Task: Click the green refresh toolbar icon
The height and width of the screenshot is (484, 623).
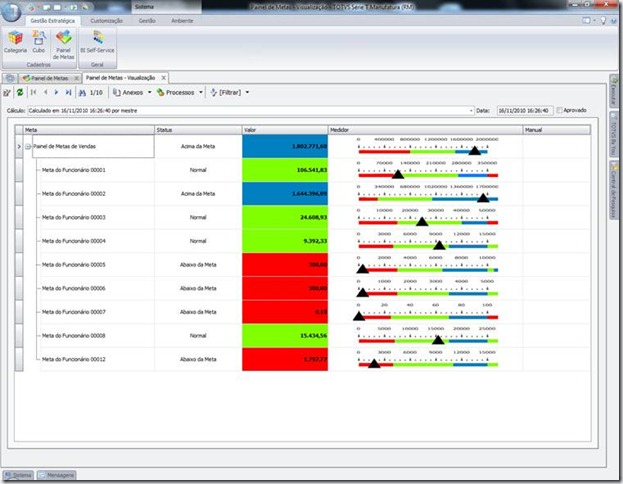Action: [x=19, y=92]
